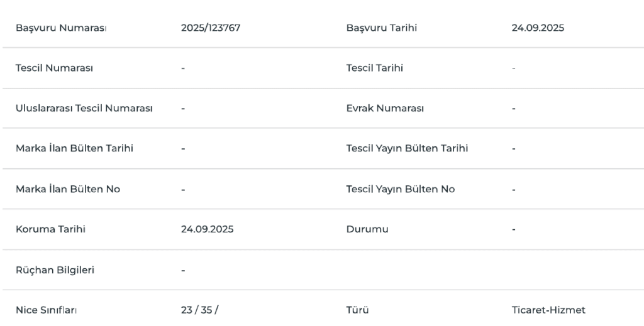
Task: Select the Tescil Tarihi label
Action: click(374, 68)
